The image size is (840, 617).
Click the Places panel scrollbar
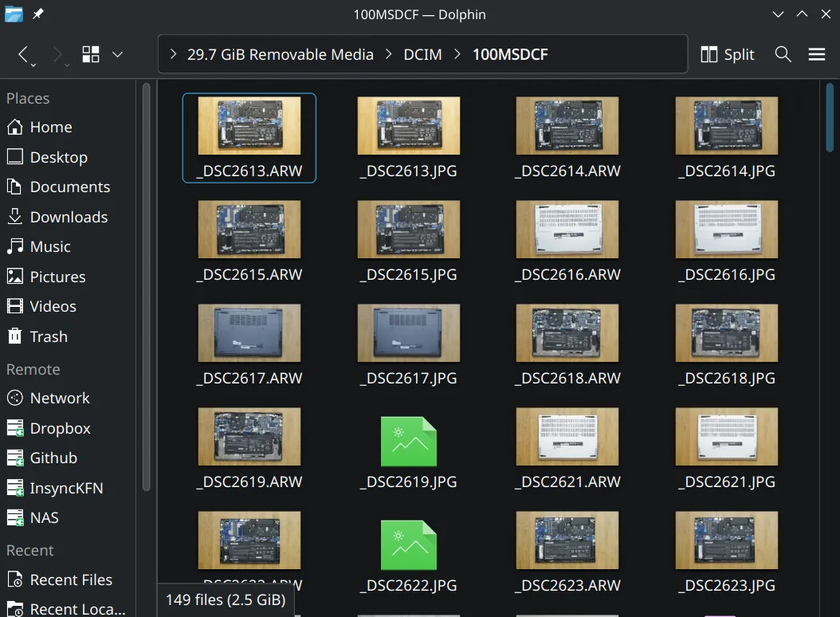[147, 286]
